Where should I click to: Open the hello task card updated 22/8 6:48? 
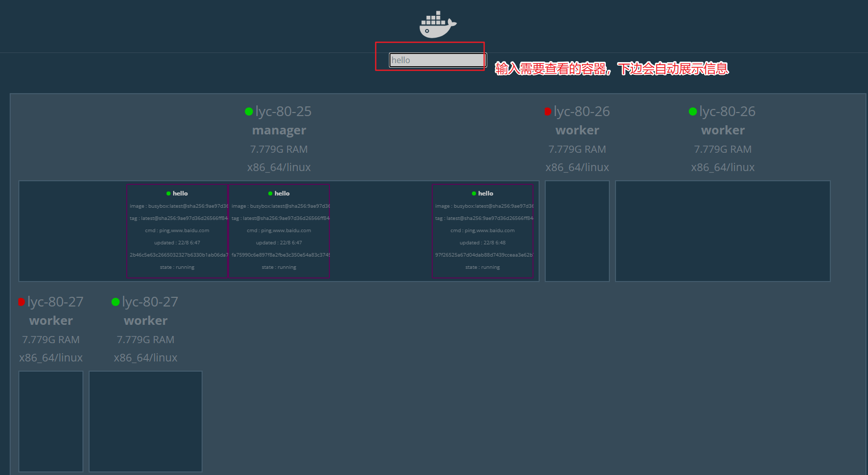coord(483,231)
